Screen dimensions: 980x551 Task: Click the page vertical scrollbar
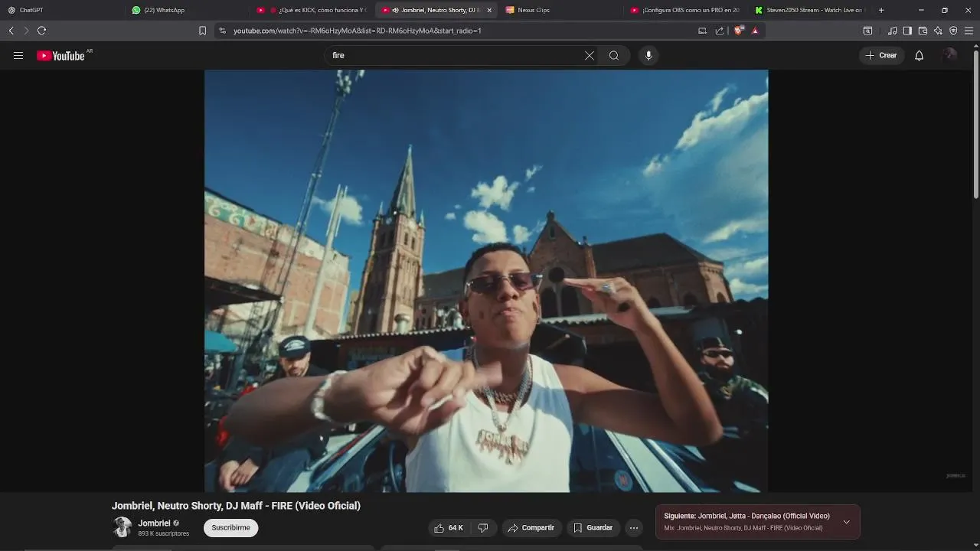[975, 122]
